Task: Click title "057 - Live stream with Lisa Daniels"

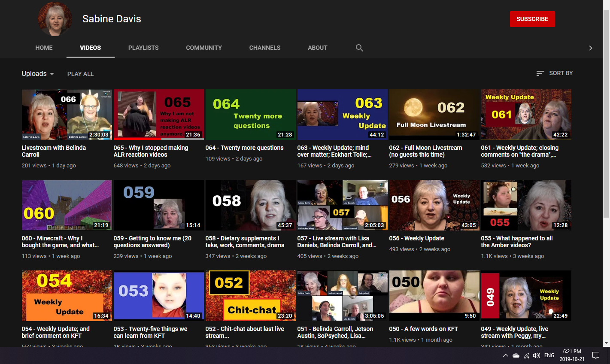Action: 337,242
